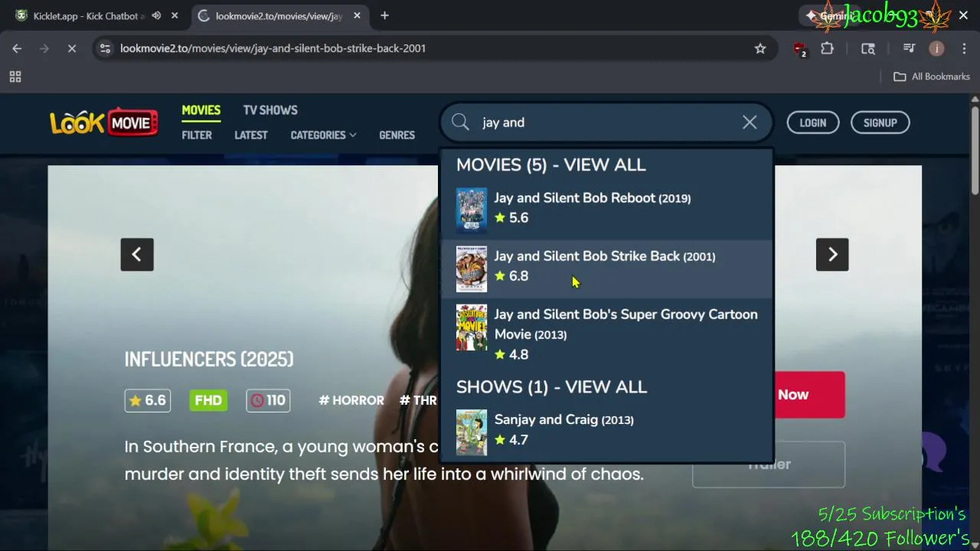Viewport: 980px width, 551px height.
Task: Open Jay and Silent Bob Reboot result
Action: coord(606,210)
